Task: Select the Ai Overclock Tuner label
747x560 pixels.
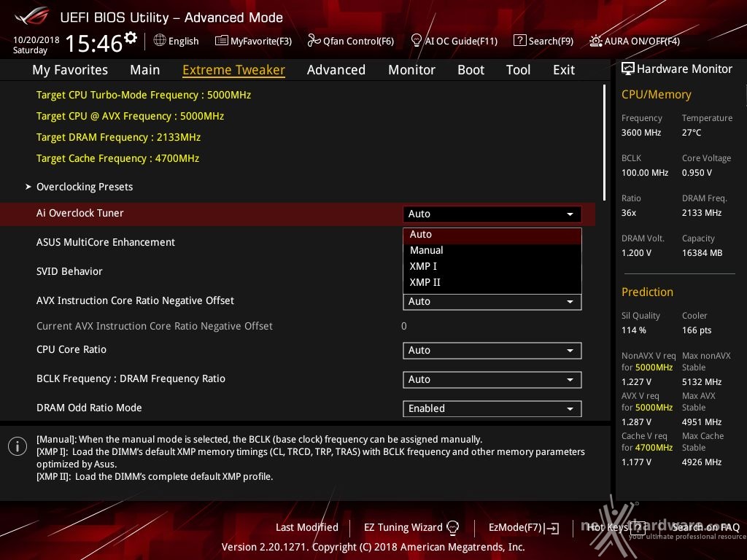Action: coord(80,214)
